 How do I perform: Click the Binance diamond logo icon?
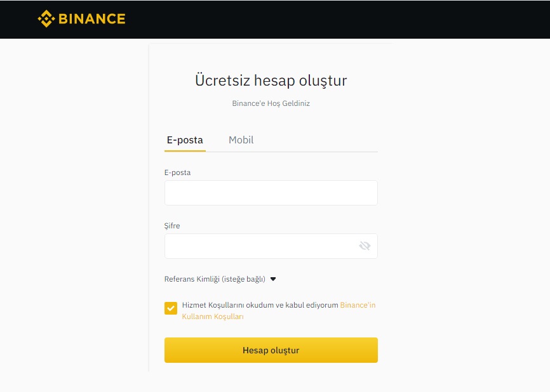[x=46, y=19]
